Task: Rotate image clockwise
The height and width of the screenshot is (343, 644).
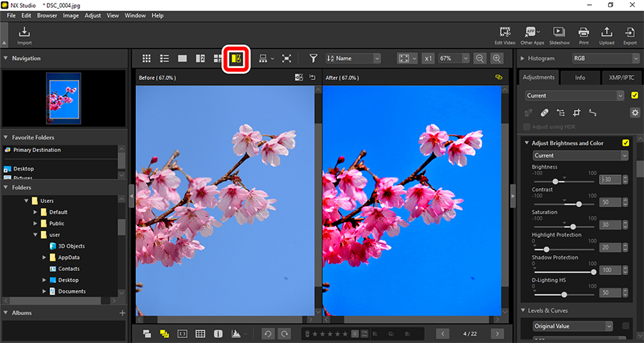Action: pyautogui.click(x=283, y=334)
